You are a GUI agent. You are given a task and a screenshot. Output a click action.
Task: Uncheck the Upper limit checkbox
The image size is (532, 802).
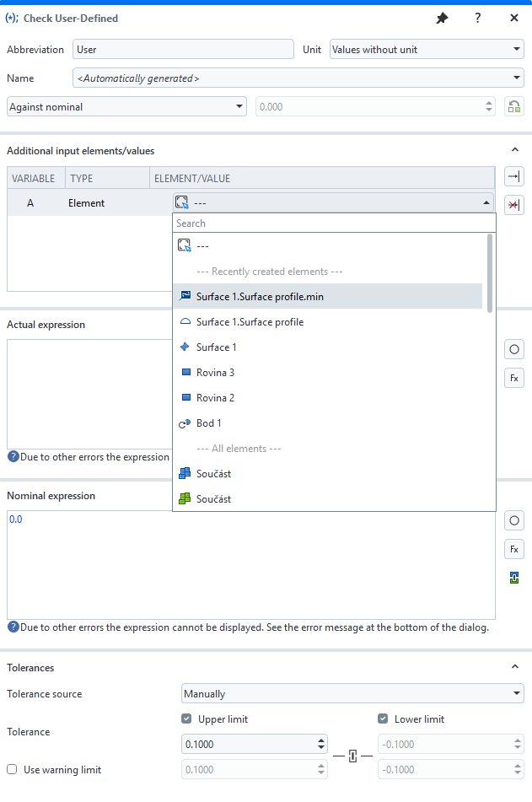(187, 719)
